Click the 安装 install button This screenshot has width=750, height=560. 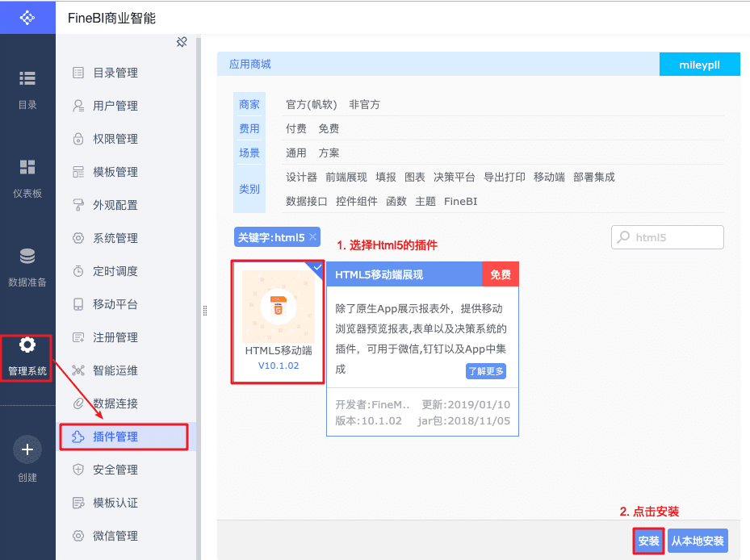pyautogui.click(x=648, y=541)
